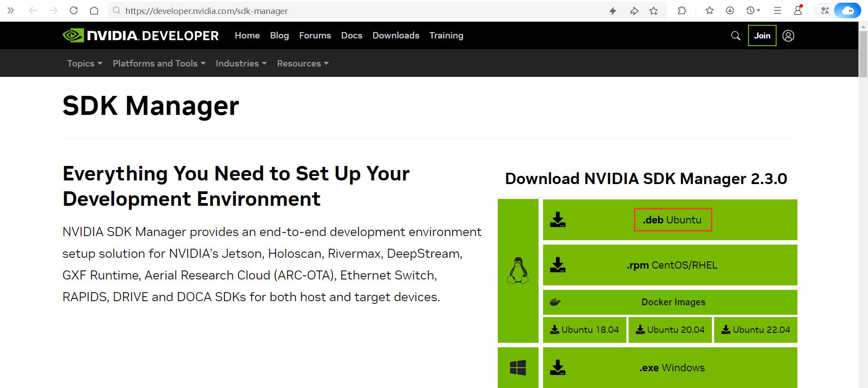Screen dimensions: 868x388
Task: Click the lightning bolt icon in address bar
Action: coord(613,11)
